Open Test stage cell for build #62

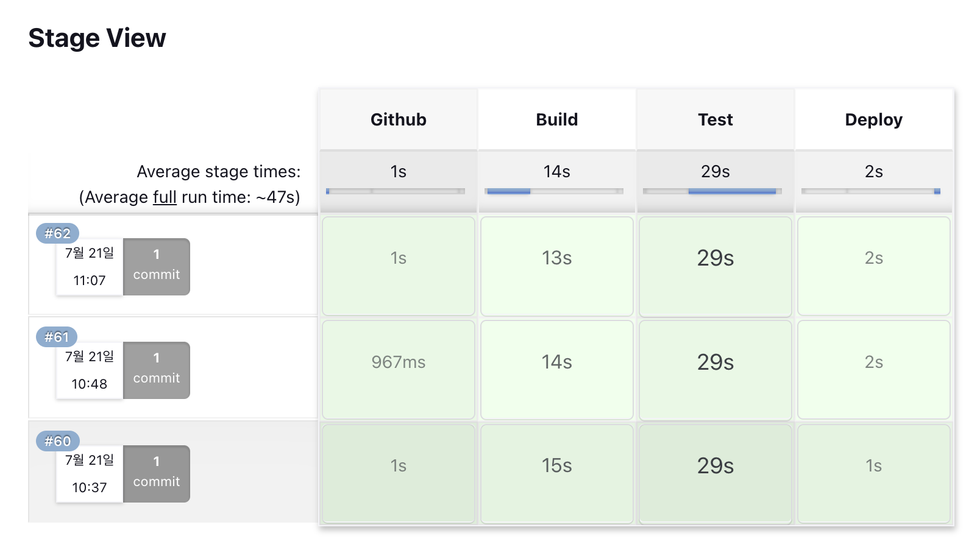715,266
